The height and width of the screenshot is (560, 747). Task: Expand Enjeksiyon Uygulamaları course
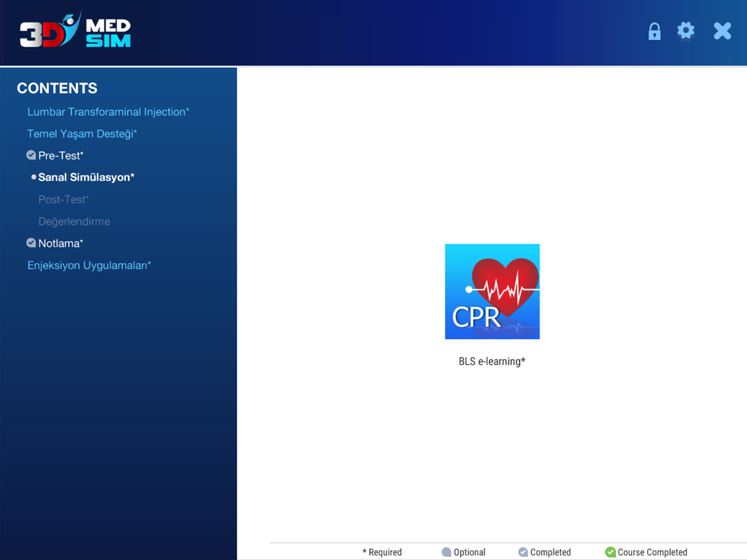click(89, 266)
